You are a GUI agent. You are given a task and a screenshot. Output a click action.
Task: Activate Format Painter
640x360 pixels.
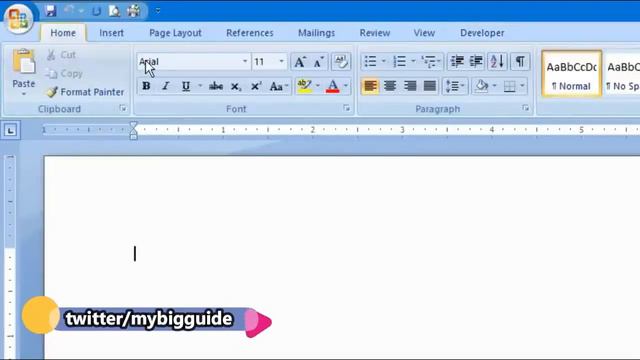[85, 92]
